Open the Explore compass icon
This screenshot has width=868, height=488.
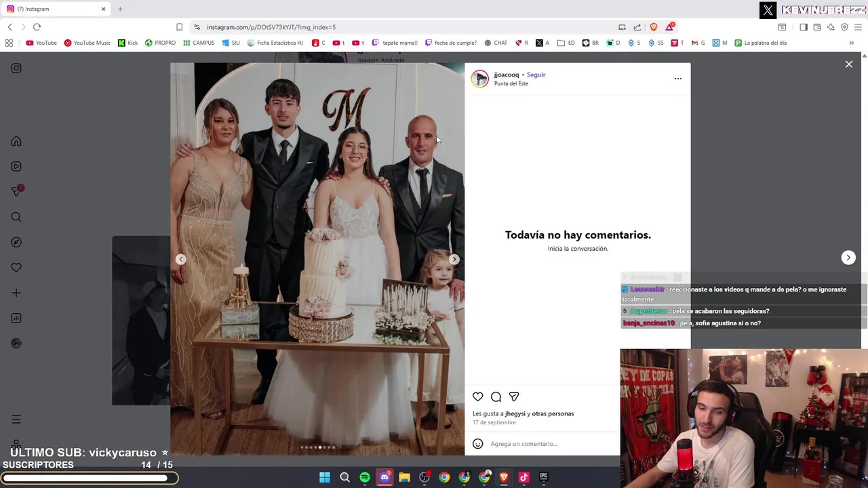(16, 242)
